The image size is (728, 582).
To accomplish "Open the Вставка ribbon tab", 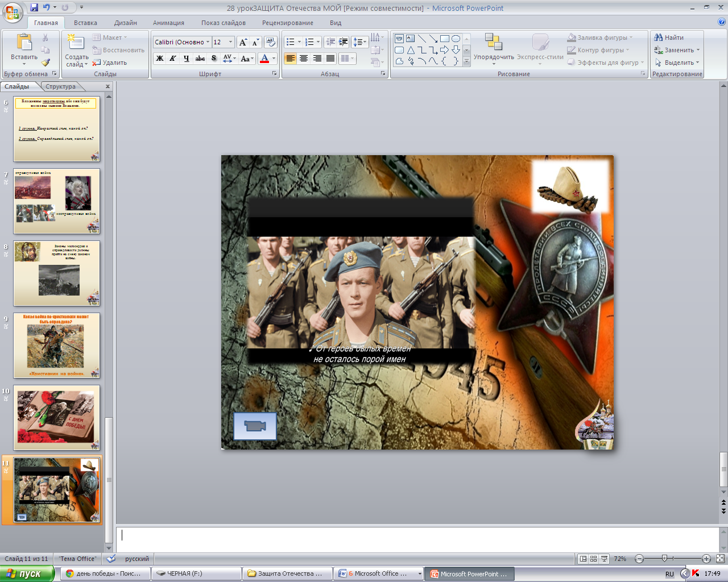I will tap(85, 23).
